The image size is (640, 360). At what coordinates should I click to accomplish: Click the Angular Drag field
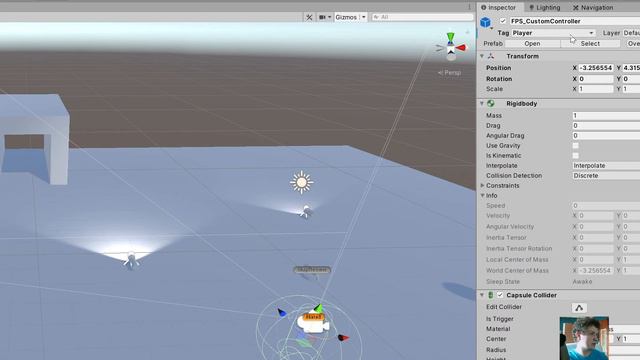point(606,136)
